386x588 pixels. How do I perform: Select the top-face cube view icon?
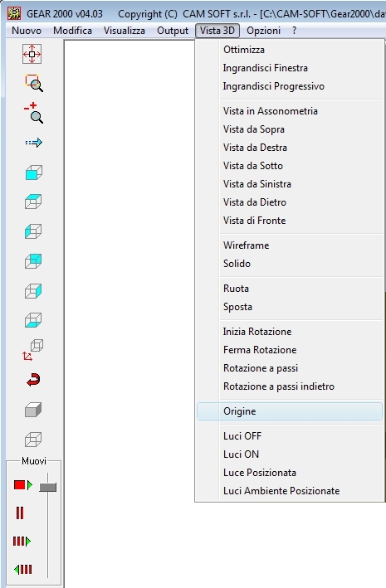click(33, 202)
